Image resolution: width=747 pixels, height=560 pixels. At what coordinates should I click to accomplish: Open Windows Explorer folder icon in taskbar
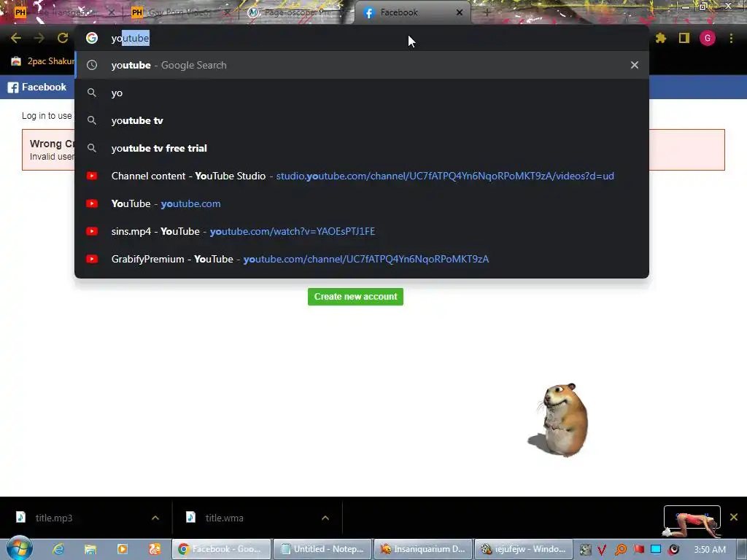click(90, 549)
